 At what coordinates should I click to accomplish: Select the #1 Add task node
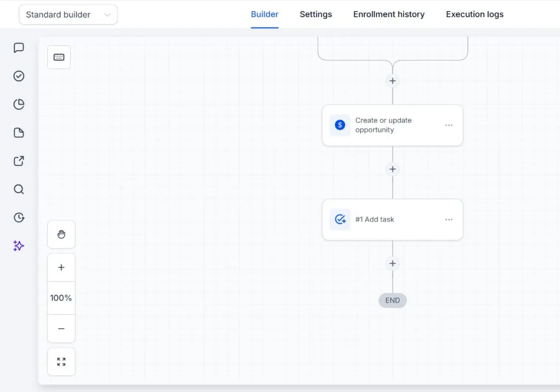pyautogui.click(x=392, y=220)
